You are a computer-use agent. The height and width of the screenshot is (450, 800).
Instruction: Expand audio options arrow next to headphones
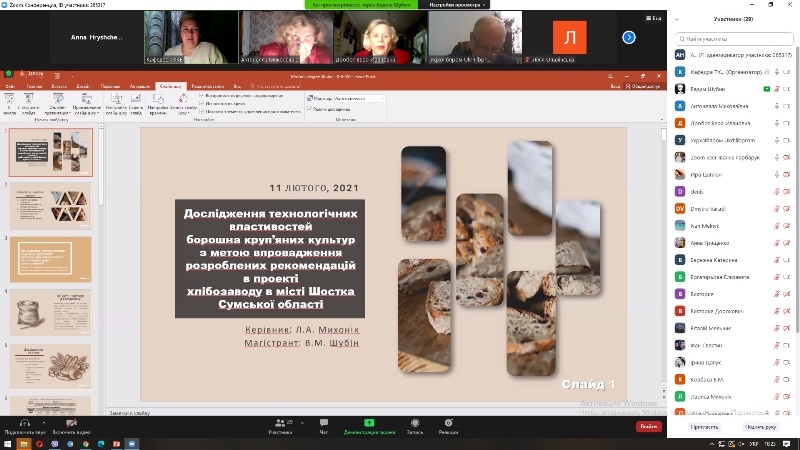(x=43, y=423)
